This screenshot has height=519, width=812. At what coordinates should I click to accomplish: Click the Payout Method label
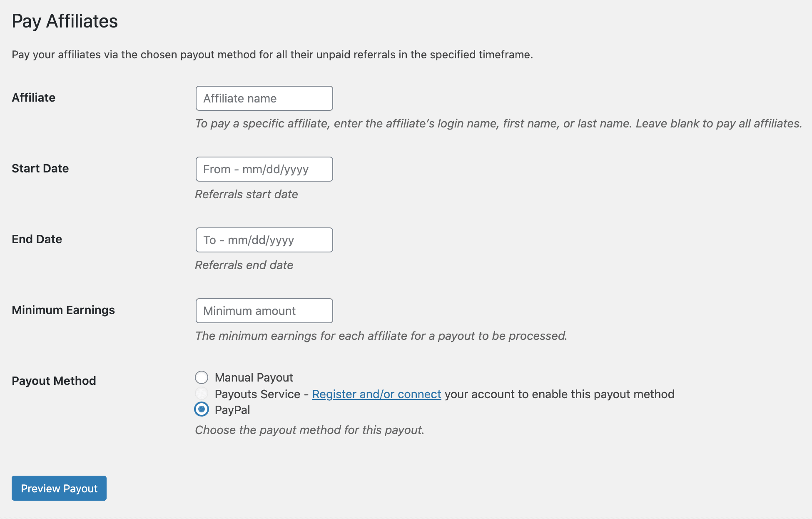tap(54, 380)
